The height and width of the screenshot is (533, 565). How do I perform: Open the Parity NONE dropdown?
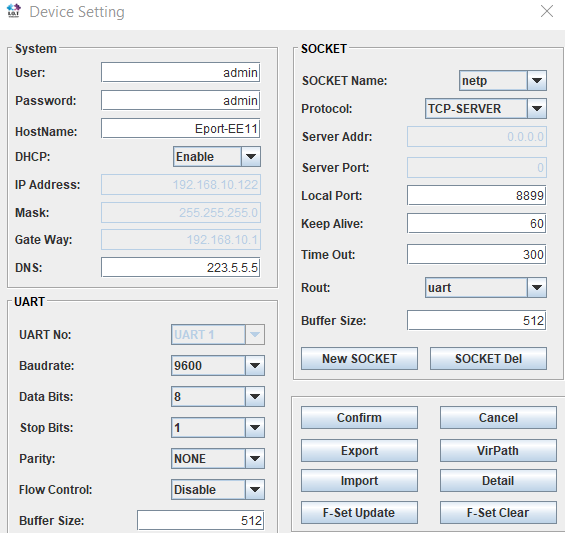(x=218, y=458)
